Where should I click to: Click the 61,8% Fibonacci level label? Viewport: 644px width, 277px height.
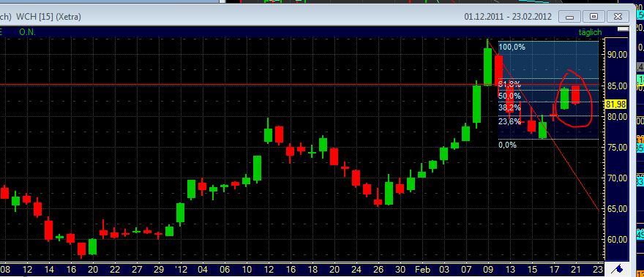(x=509, y=84)
